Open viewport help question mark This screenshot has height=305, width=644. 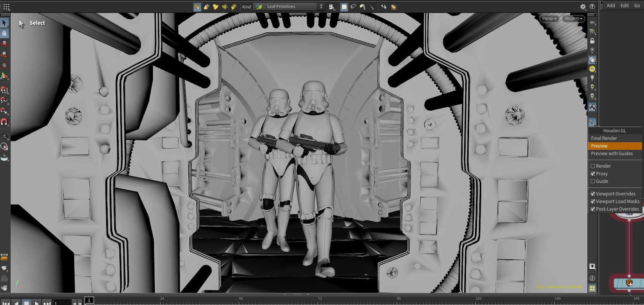click(592, 6)
